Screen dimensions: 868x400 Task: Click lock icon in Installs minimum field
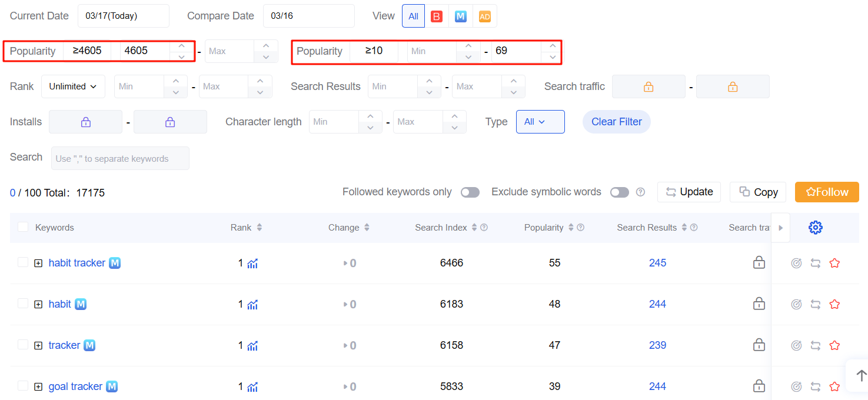86,122
